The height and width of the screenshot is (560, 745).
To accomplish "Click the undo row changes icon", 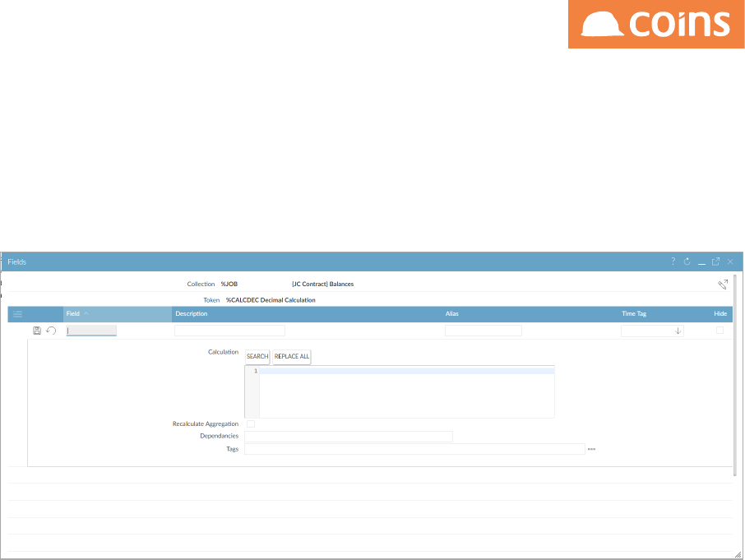I will pos(51,331).
